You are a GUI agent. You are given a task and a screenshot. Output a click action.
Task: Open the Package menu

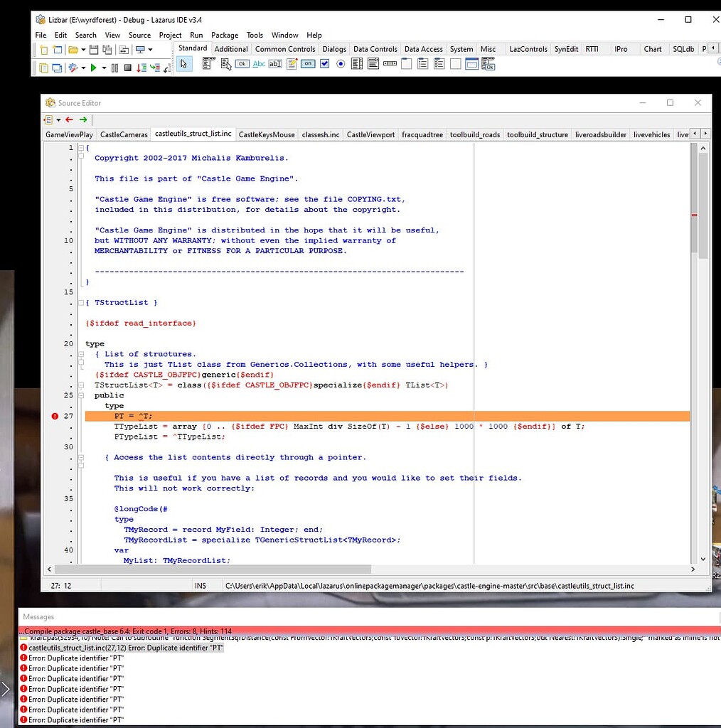(225, 35)
